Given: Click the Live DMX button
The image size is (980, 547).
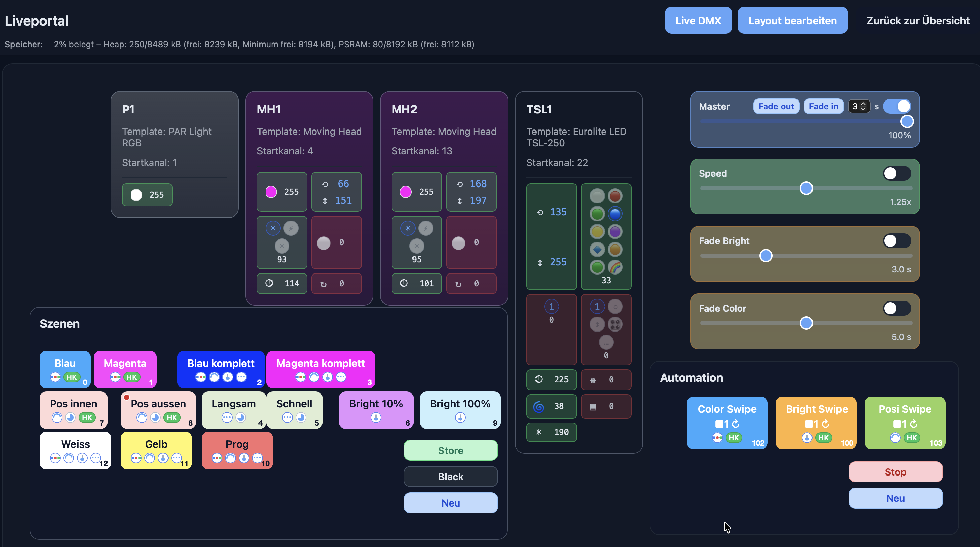Looking at the screenshot, I should coord(698,21).
